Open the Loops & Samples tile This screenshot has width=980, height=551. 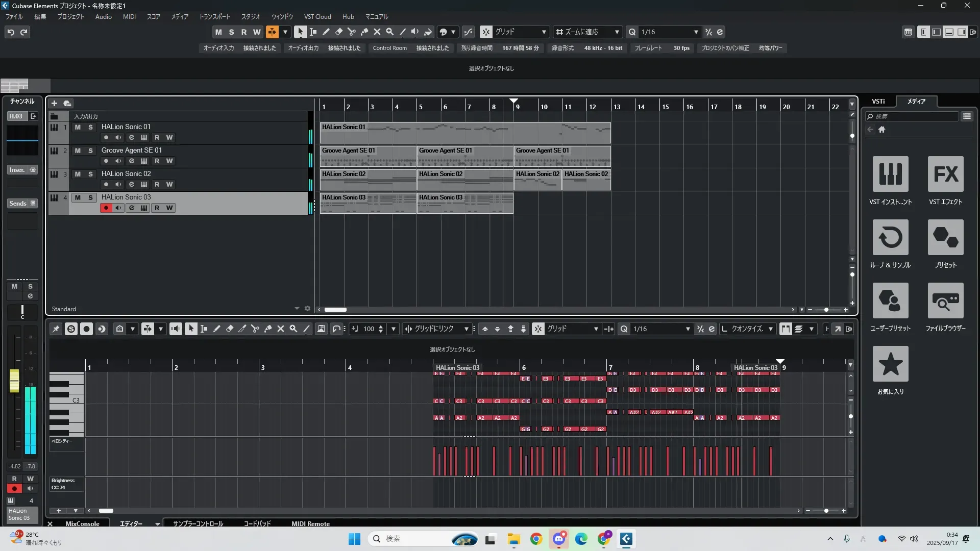890,237
